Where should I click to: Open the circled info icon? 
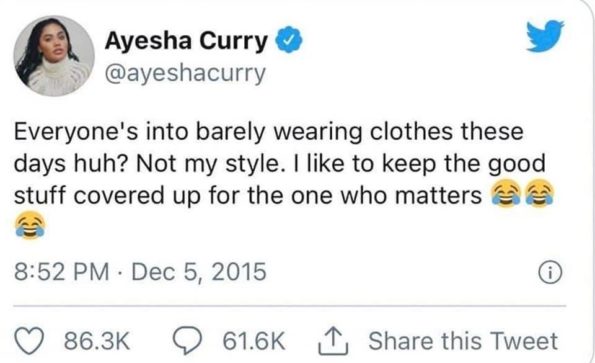pos(550,273)
